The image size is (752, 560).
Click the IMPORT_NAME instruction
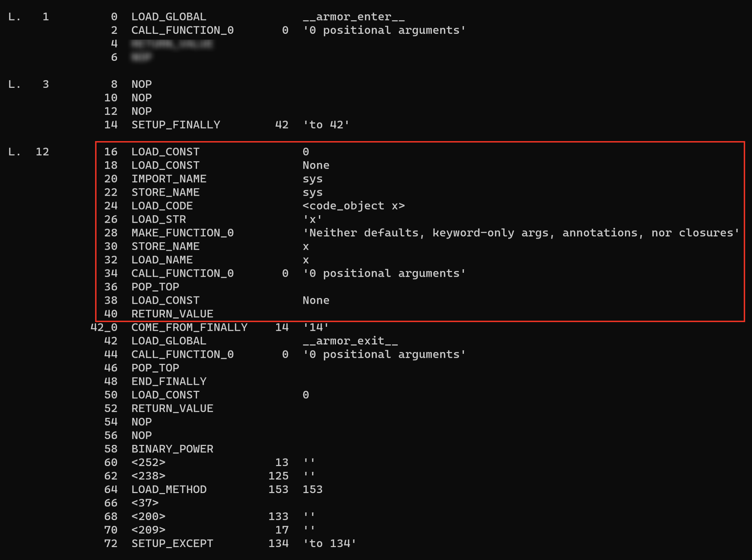tap(169, 179)
